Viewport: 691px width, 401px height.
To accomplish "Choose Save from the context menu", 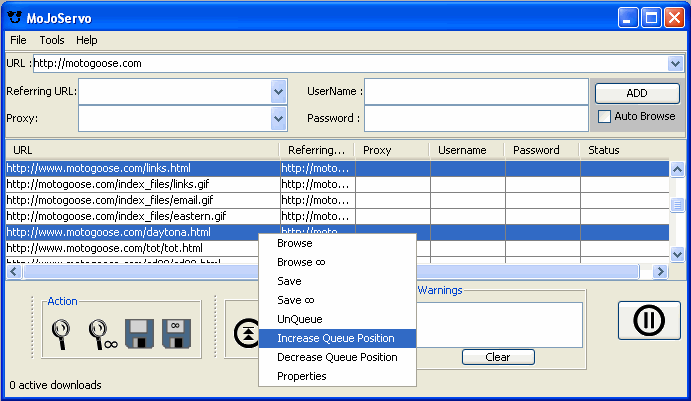I will click(338, 281).
